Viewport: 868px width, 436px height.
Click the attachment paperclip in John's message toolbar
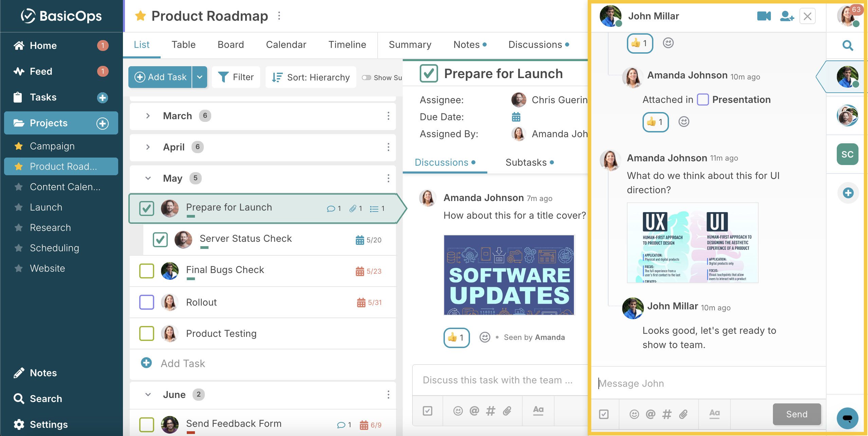(683, 414)
